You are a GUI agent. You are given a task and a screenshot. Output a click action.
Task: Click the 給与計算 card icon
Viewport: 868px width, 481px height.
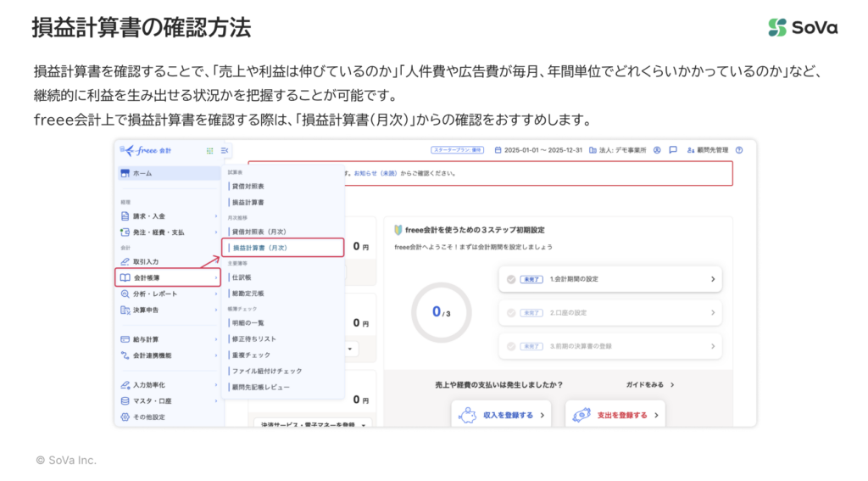[x=125, y=339]
